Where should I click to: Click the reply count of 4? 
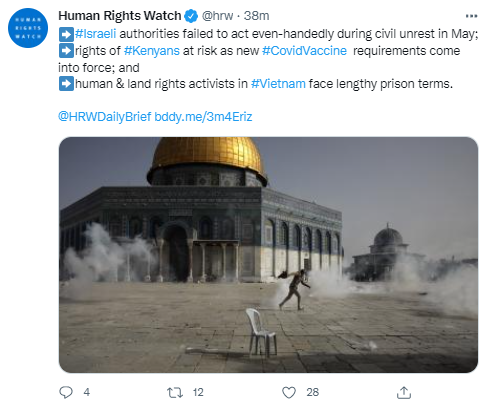pyautogui.click(x=87, y=392)
